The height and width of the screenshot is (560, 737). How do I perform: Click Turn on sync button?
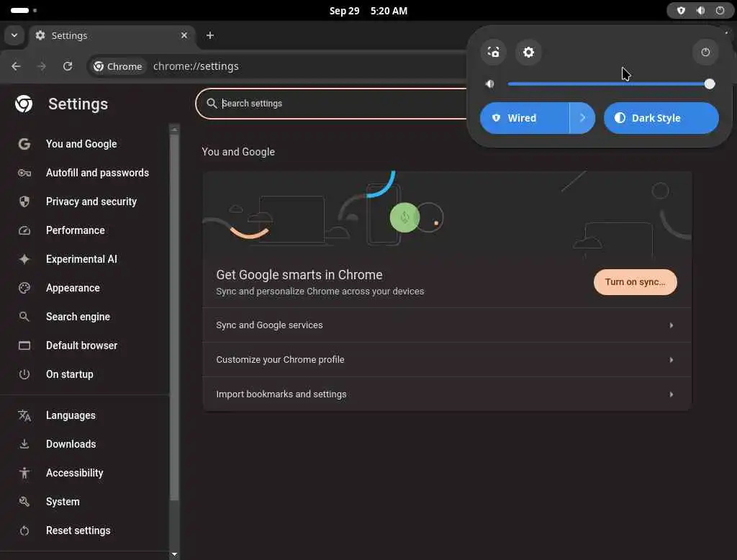pyautogui.click(x=635, y=282)
